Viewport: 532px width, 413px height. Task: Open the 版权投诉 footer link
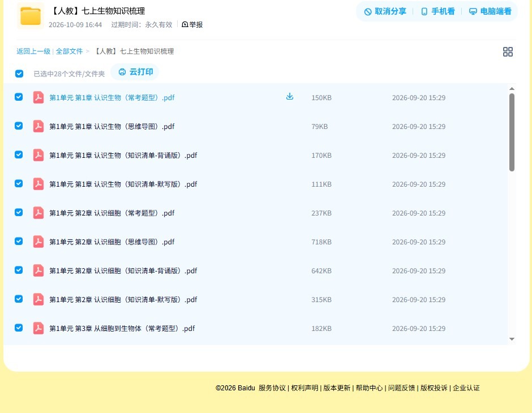click(x=434, y=388)
